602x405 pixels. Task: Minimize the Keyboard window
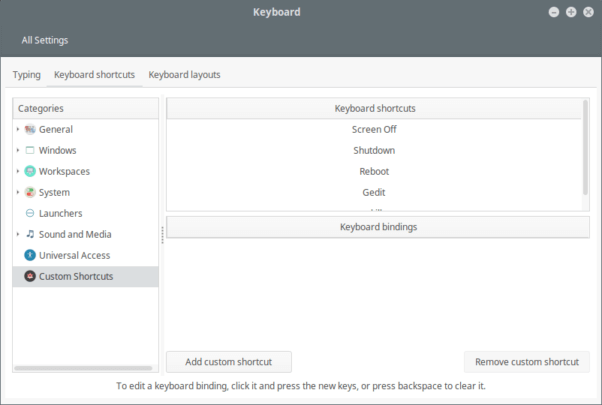554,12
